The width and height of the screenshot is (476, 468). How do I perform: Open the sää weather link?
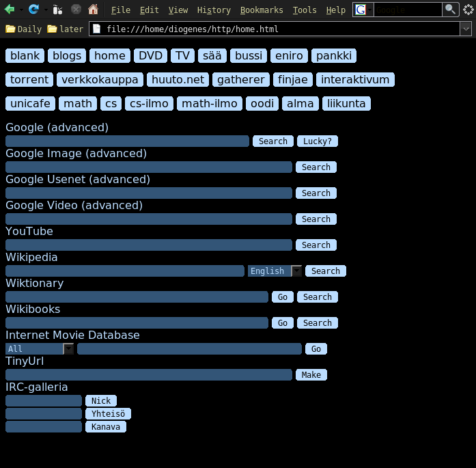(212, 56)
